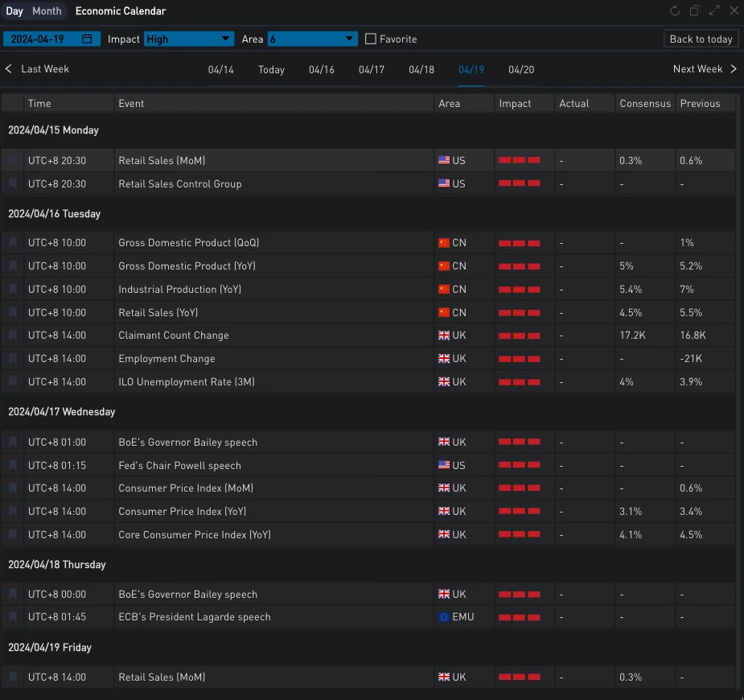The width and height of the screenshot is (744, 700).
Task: Select the Today date tab
Action: point(271,70)
